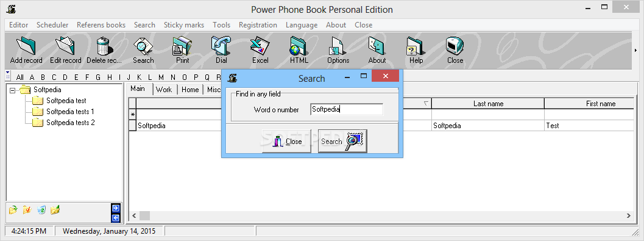Open the Referens books menu
Viewport: 644px width, 241px height.
tap(101, 25)
